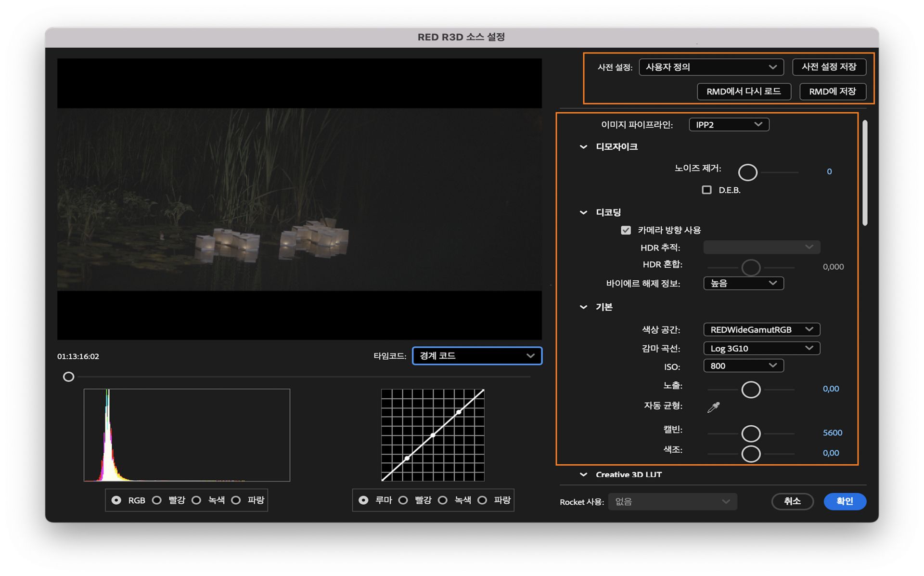This screenshot has height=576, width=924.
Task: Open 이미지 파이프라인 IPP2 dropdown
Action: pyautogui.click(x=729, y=125)
